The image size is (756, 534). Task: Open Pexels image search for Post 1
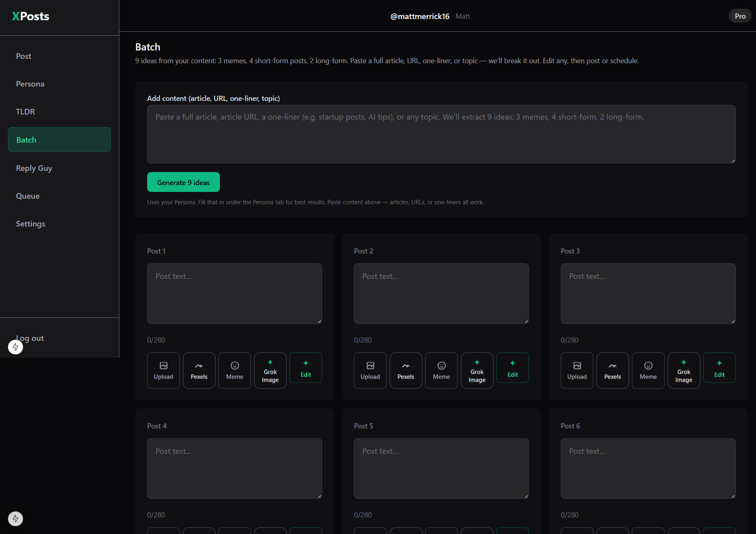coord(199,370)
